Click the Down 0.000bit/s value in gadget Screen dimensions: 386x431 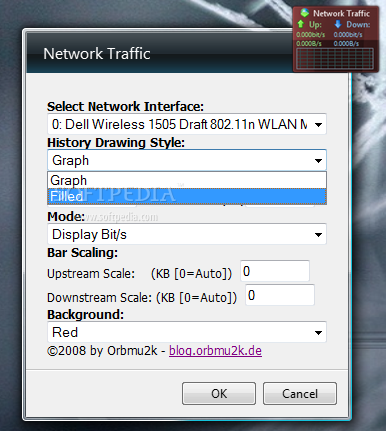tap(348, 35)
